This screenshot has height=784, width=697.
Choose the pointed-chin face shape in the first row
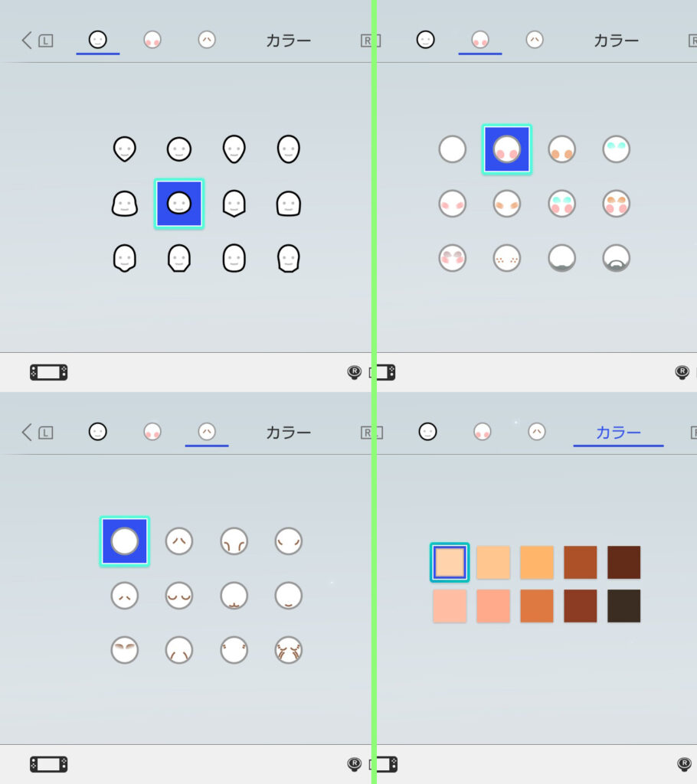pos(125,149)
